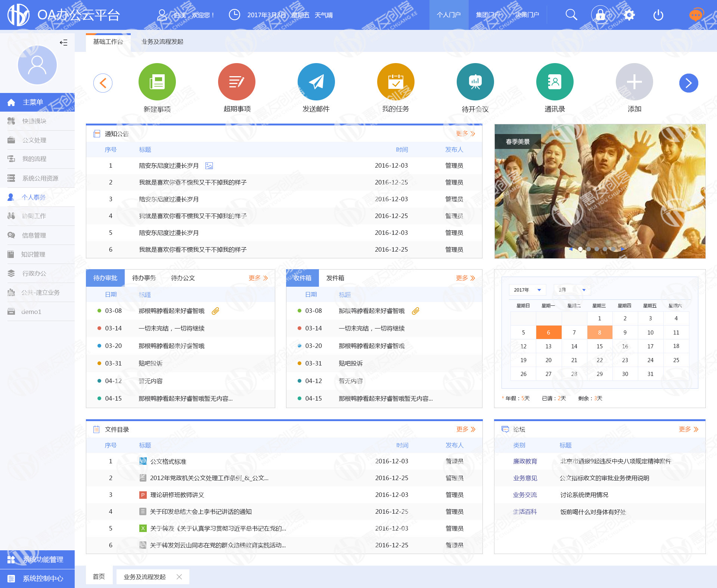
Task: Open the 3月 month dropdown
Action: tap(572, 290)
